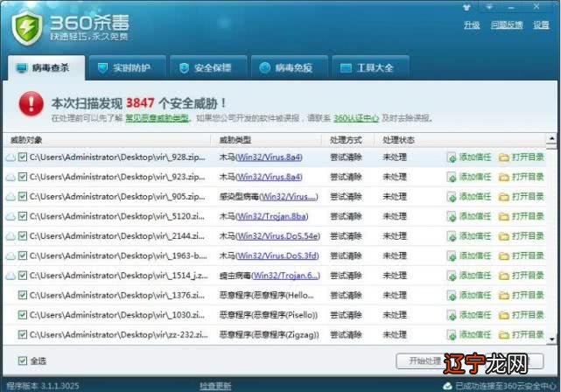Click 打开目录 folder icon for _1376.zi row
The height and width of the screenshot is (392, 561).
504,296
